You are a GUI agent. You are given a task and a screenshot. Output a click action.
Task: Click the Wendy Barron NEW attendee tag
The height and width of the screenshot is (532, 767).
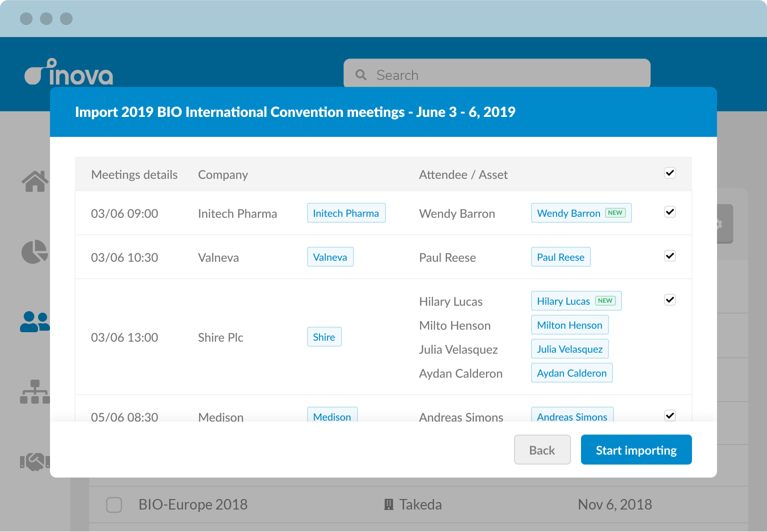click(x=581, y=213)
